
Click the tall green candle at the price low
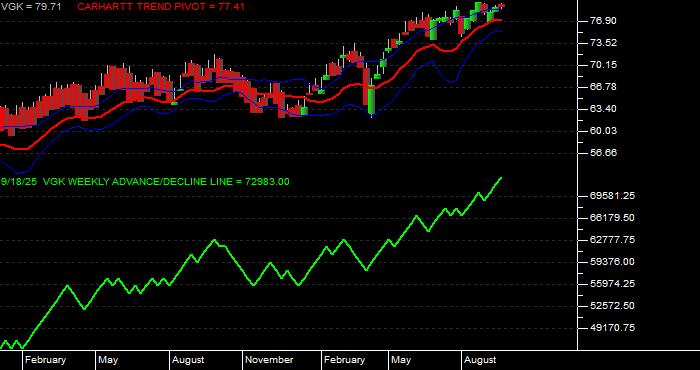point(372,100)
